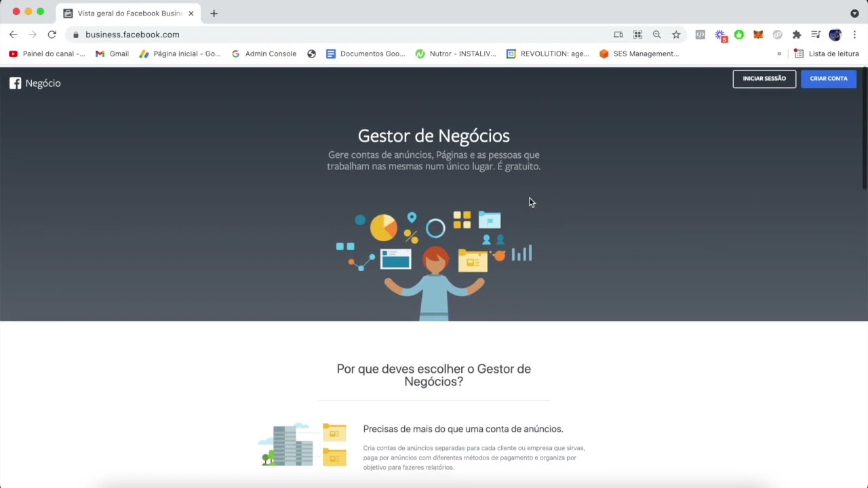Screen dimensions: 868x488
Task: Open the Painel do canal bookmark
Action: coord(47,54)
